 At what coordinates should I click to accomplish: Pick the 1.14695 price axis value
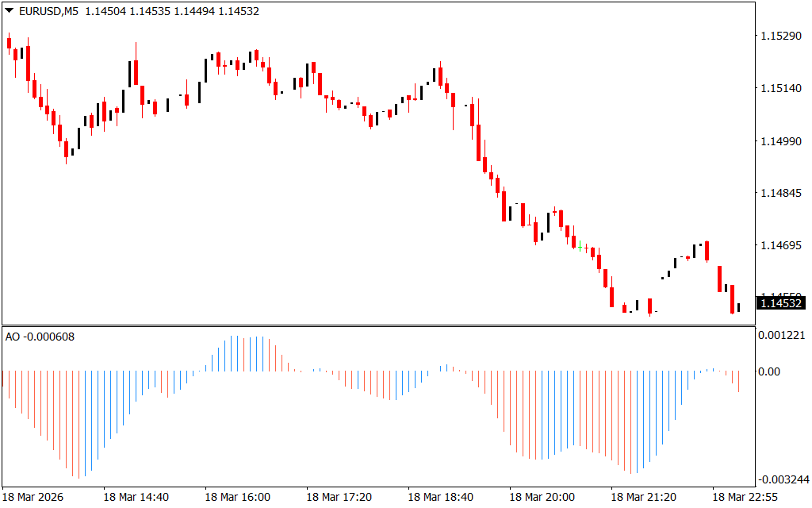click(x=780, y=246)
